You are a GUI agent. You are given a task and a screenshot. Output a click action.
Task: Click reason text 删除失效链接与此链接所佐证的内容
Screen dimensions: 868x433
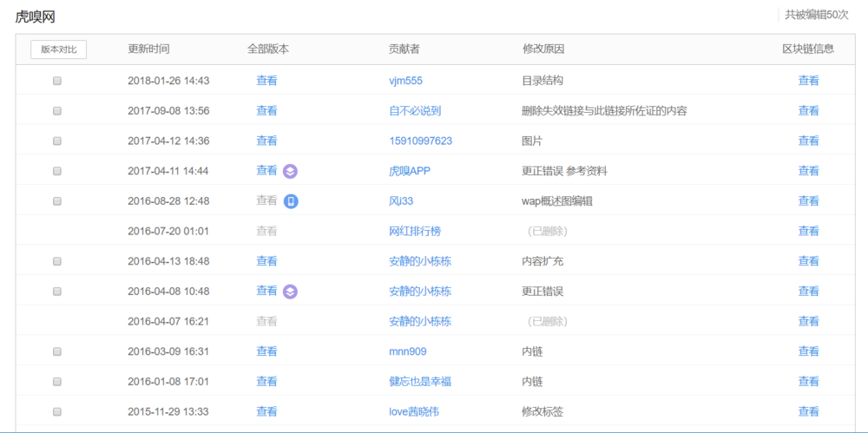[x=604, y=111]
